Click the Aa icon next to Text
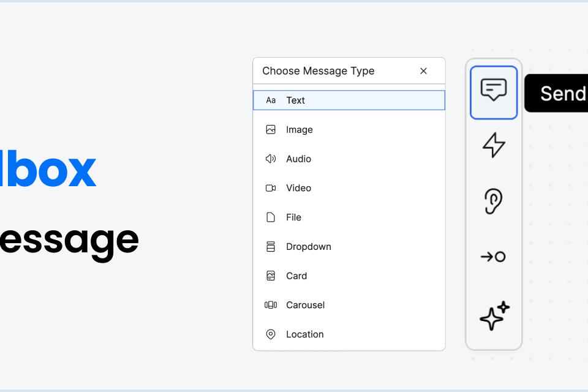The image size is (588, 392). point(271,100)
